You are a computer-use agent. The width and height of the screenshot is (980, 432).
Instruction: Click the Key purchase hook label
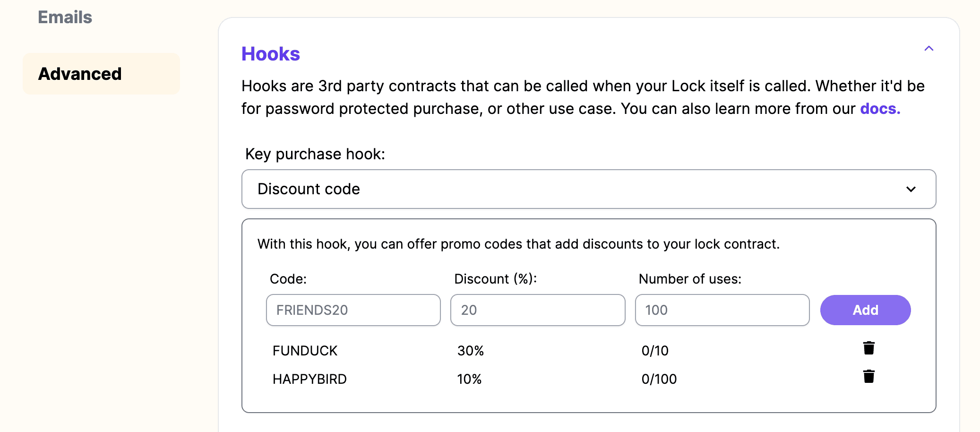point(315,154)
